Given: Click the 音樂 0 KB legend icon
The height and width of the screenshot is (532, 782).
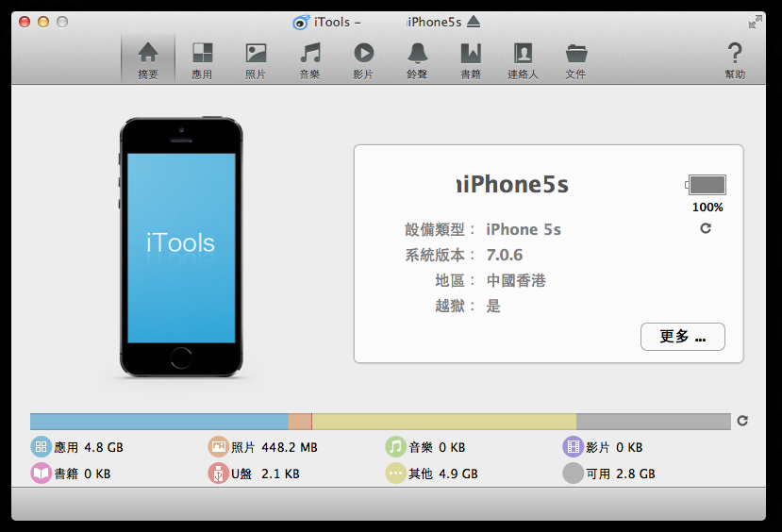Looking at the screenshot, I should pos(395,447).
